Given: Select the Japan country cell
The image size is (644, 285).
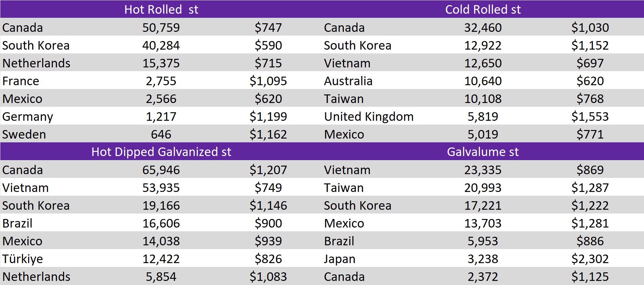Looking at the screenshot, I should [x=340, y=259].
